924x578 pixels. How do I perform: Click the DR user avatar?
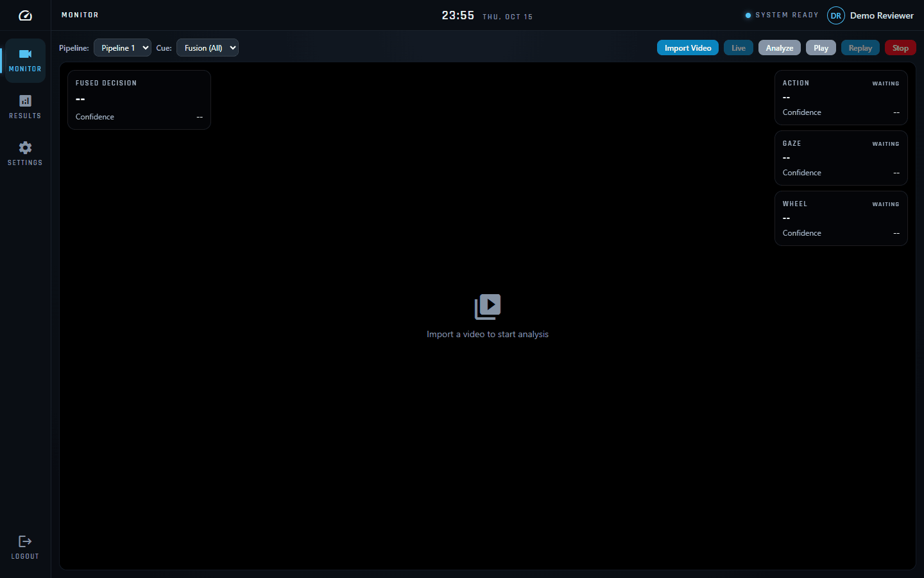[x=836, y=15]
